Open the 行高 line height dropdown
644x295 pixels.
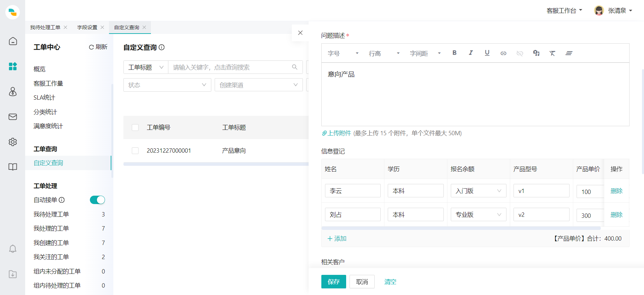(384, 53)
